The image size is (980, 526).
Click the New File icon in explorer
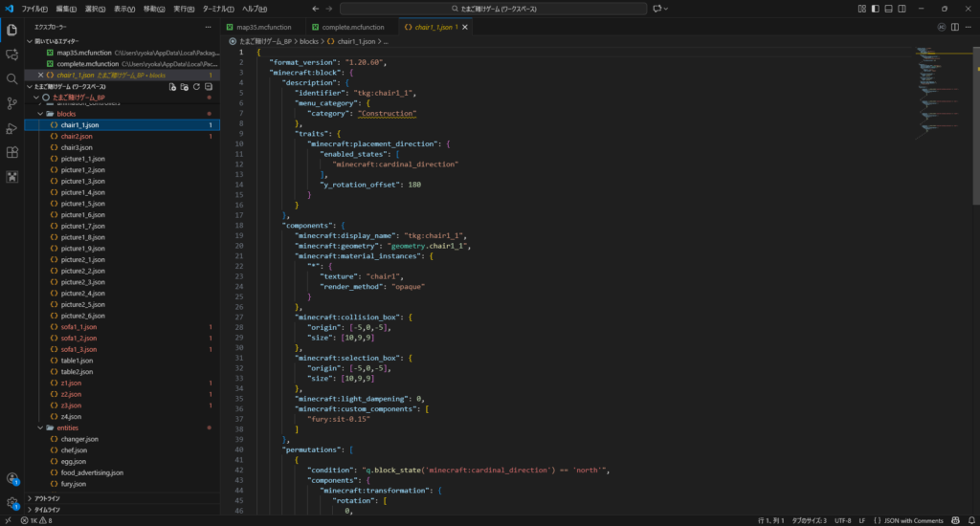pos(172,86)
